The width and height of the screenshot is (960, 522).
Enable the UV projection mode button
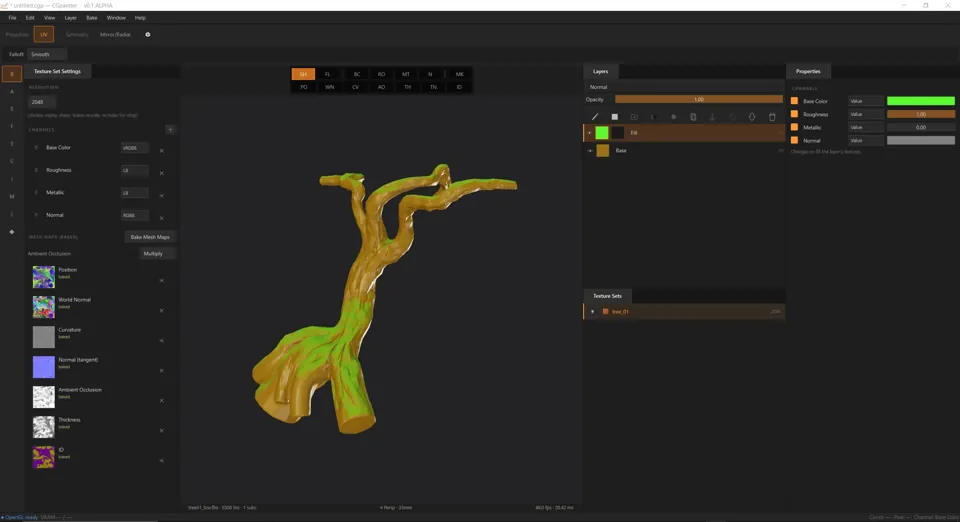point(43,35)
